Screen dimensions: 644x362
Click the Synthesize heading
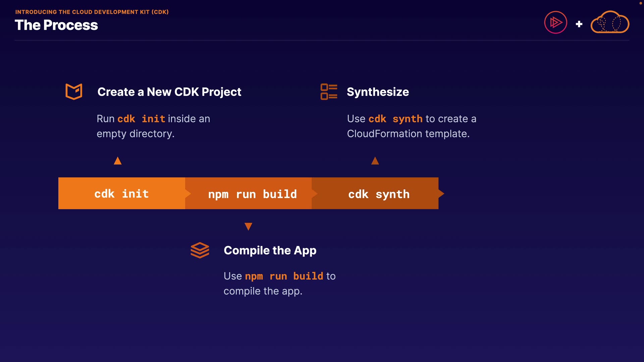pyautogui.click(x=378, y=92)
